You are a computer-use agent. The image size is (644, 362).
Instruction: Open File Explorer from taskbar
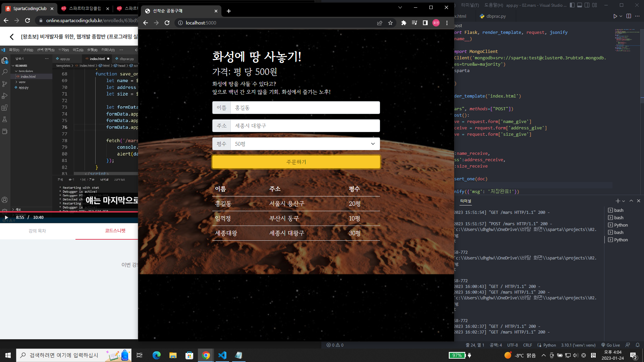[173, 355]
